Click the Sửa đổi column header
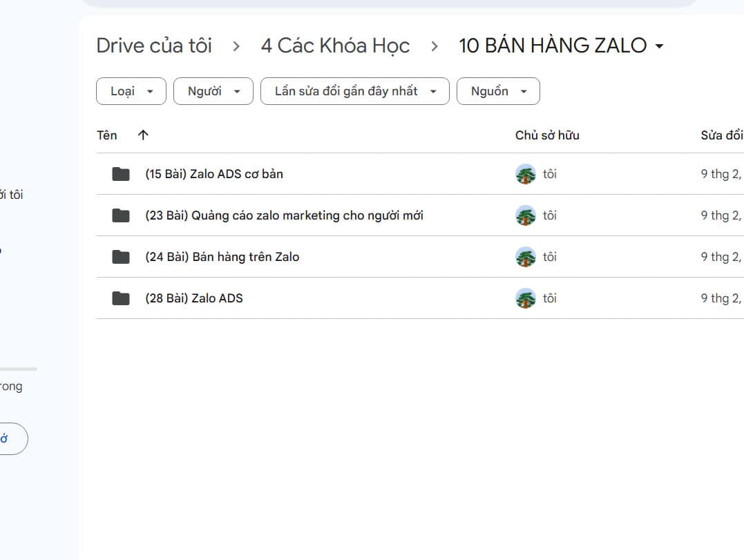Viewport: 744px width, 560px height. tap(721, 135)
